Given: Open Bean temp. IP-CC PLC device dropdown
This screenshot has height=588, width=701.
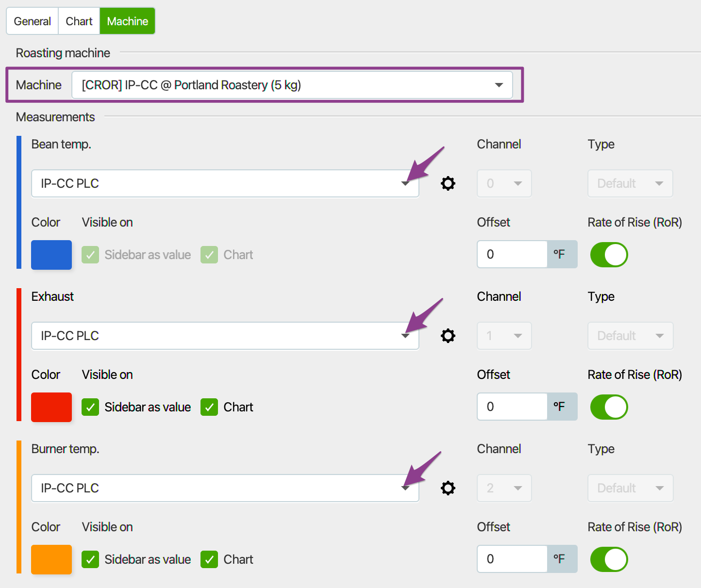Looking at the screenshot, I should (x=225, y=183).
